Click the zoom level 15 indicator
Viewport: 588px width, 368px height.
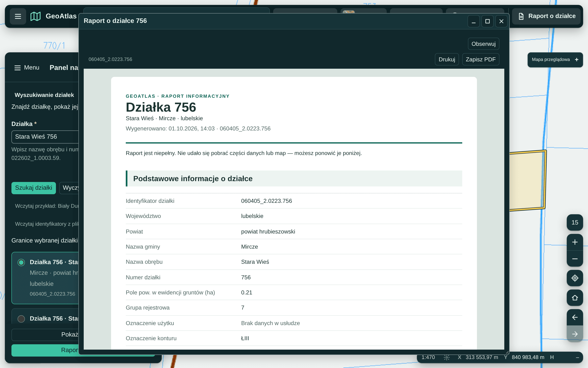tap(575, 222)
